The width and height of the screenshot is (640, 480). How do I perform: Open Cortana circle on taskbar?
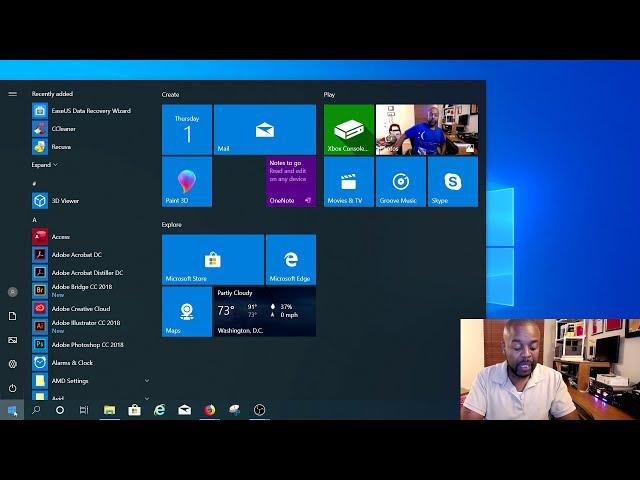[60, 410]
